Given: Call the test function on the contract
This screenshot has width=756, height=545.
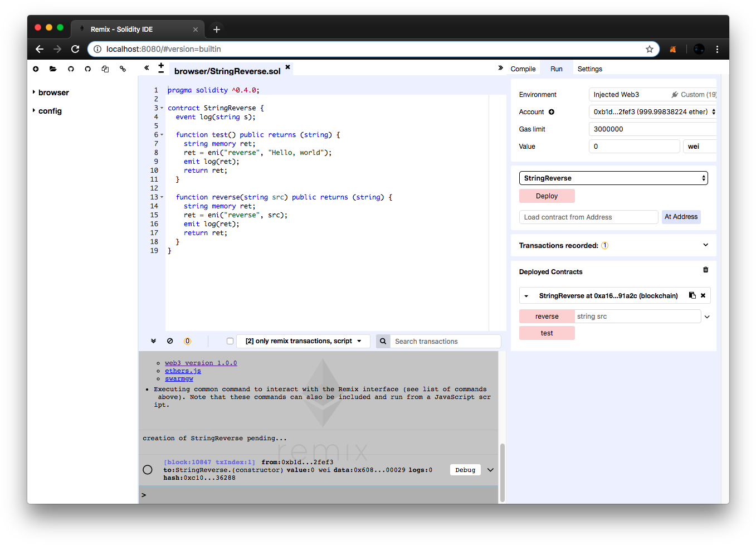Looking at the screenshot, I should coord(547,333).
